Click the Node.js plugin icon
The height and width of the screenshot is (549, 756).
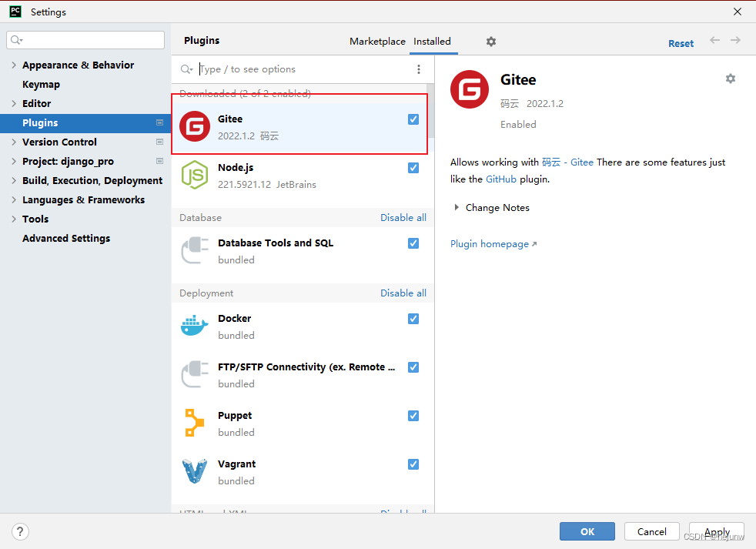[195, 175]
